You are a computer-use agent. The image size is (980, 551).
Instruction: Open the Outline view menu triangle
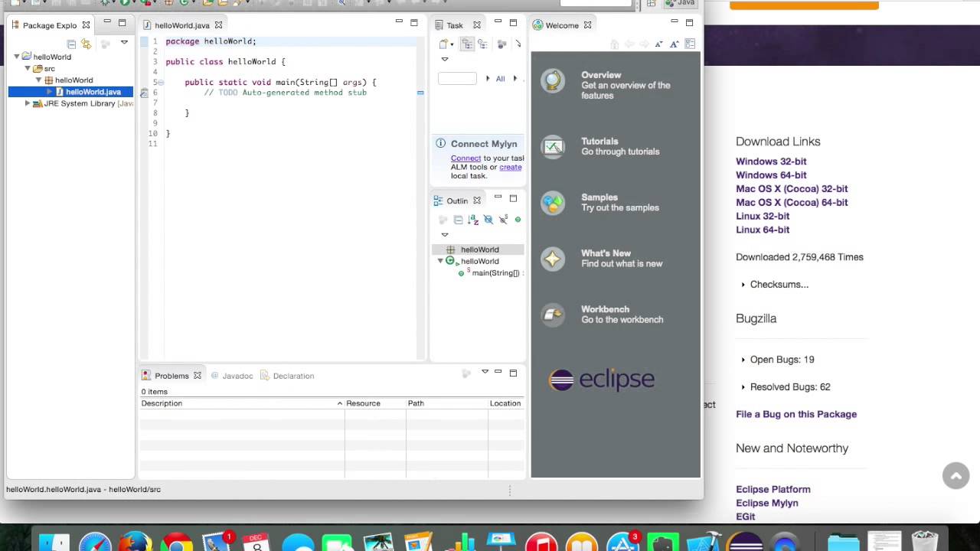(x=444, y=235)
